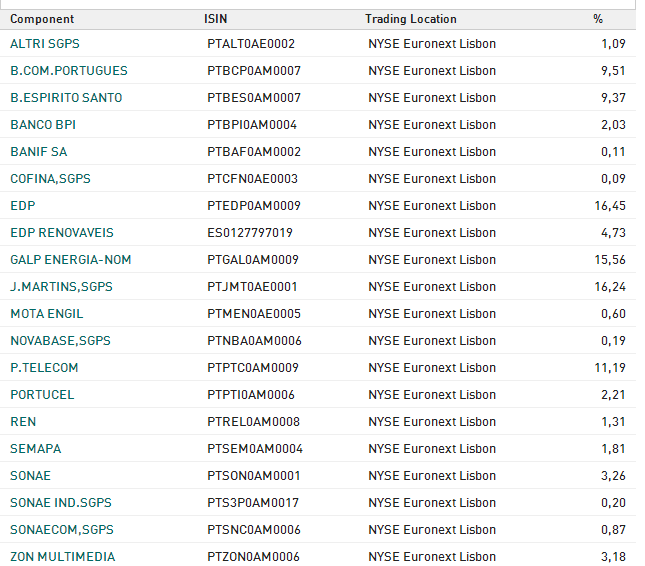The width and height of the screenshot is (645, 566).
Task: Select the NOVABASE,SGPS link
Action: 60,341
